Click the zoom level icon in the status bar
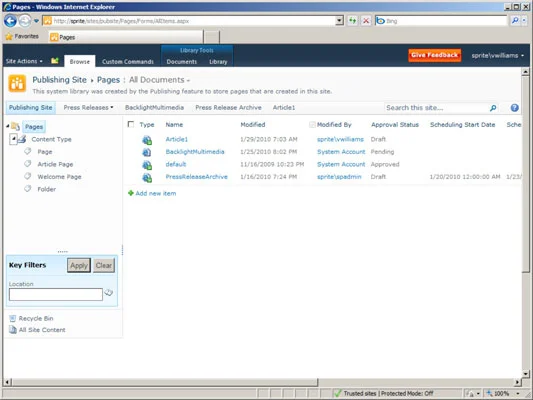Viewport: 533px width, 400px height. click(x=489, y=393)
